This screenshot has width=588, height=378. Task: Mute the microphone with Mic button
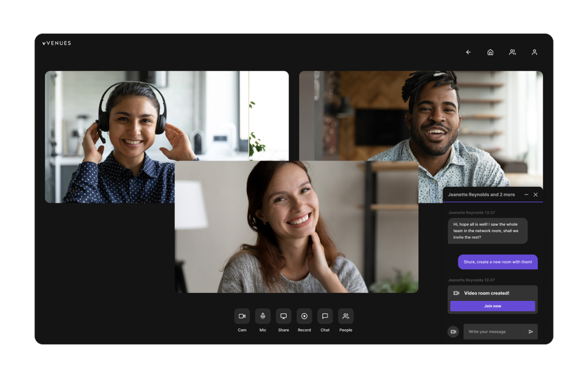tap(263, 316)
